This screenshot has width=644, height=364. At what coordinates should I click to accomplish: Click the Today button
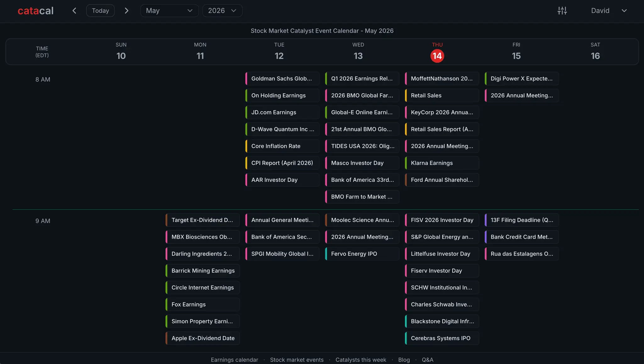click(100, 11)
